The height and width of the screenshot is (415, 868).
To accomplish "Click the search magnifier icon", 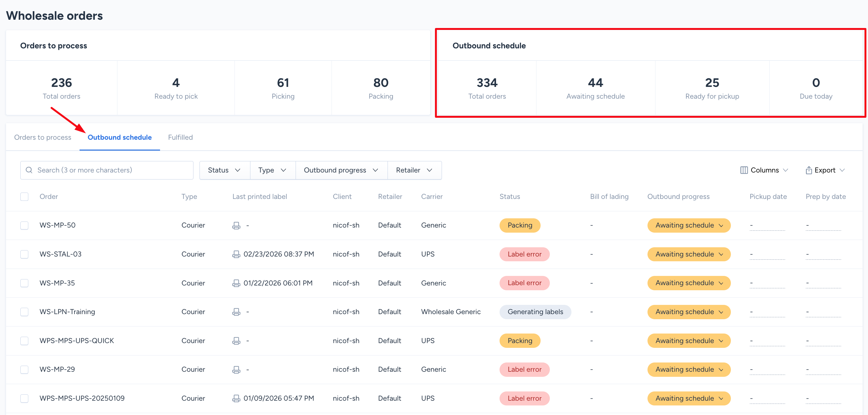I will tap(29, 170).
